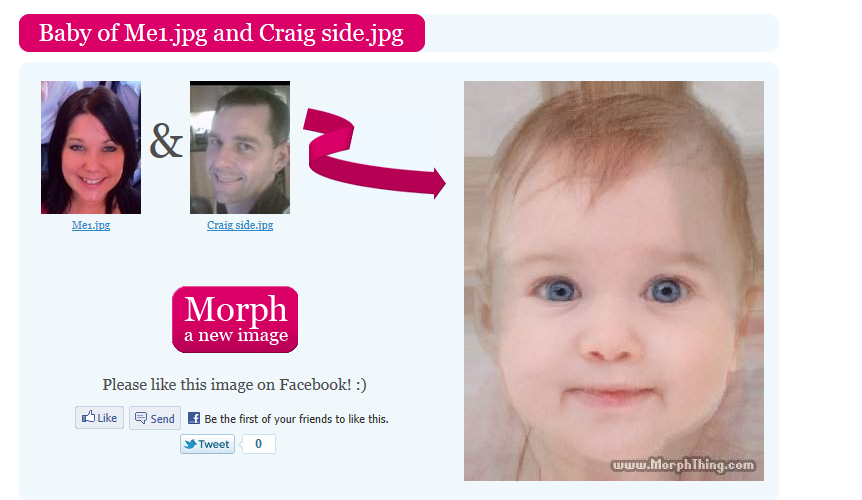Image resolution: width=862 pixels, height=500 pixels.
Task: Click the tweet count bubble showing 0
Action: [258, 444]
